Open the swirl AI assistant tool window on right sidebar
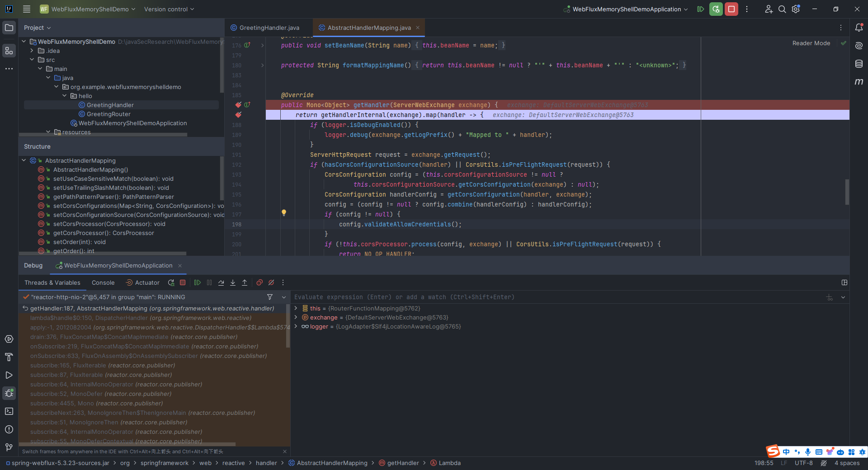The image size is (868, 470). click(859, 46)
